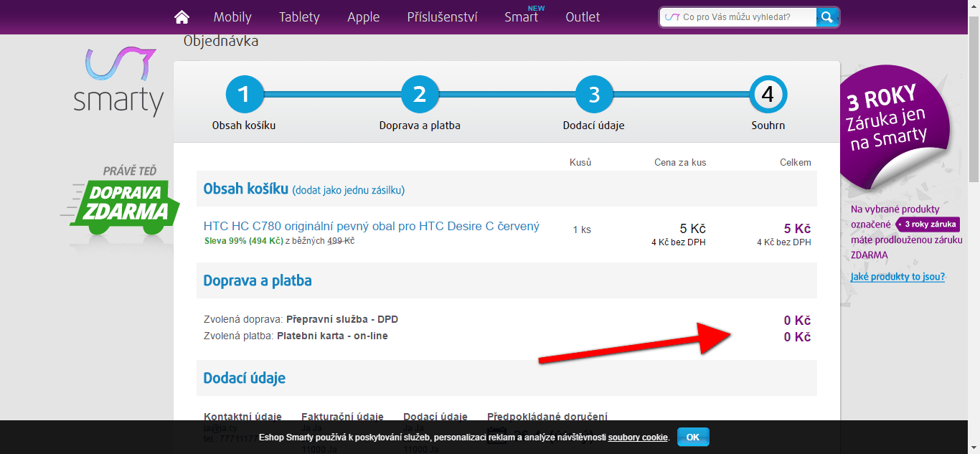
Task: Click the 'Cena za kus' column header
Action: click(680, 163)
